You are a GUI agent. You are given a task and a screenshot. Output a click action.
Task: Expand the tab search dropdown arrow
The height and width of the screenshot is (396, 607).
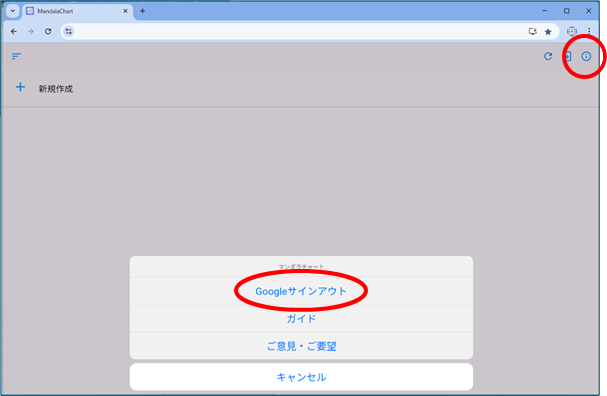pyautogui.click(x=13, y=11)
